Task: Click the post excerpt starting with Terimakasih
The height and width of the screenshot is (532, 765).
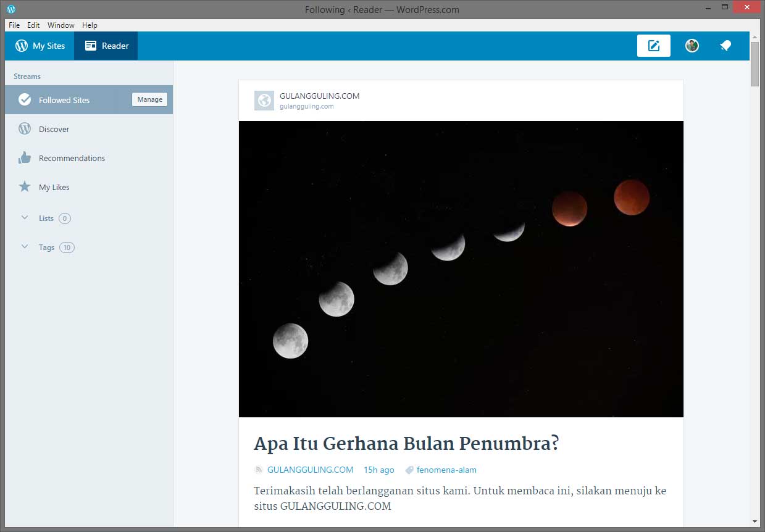Action: 460,499
